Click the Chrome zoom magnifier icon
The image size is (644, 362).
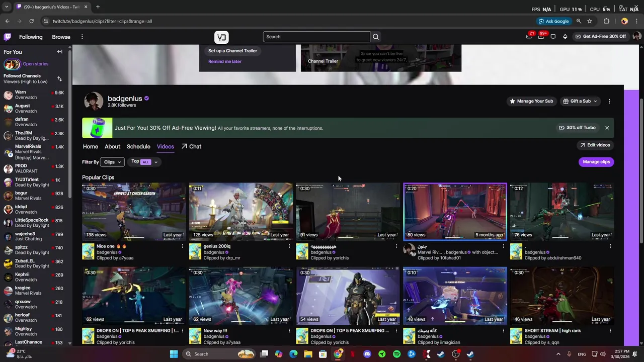579,21
